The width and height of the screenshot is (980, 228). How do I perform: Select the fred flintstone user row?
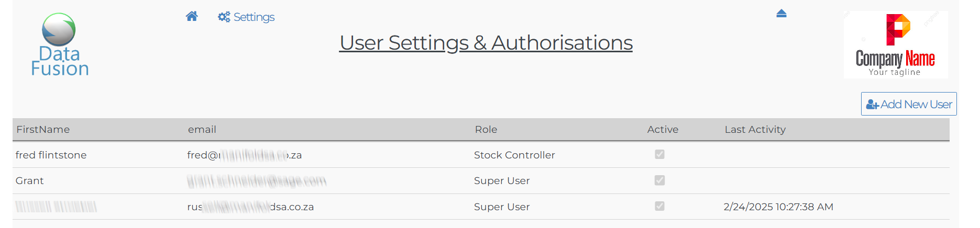click(x=51, y=155)
